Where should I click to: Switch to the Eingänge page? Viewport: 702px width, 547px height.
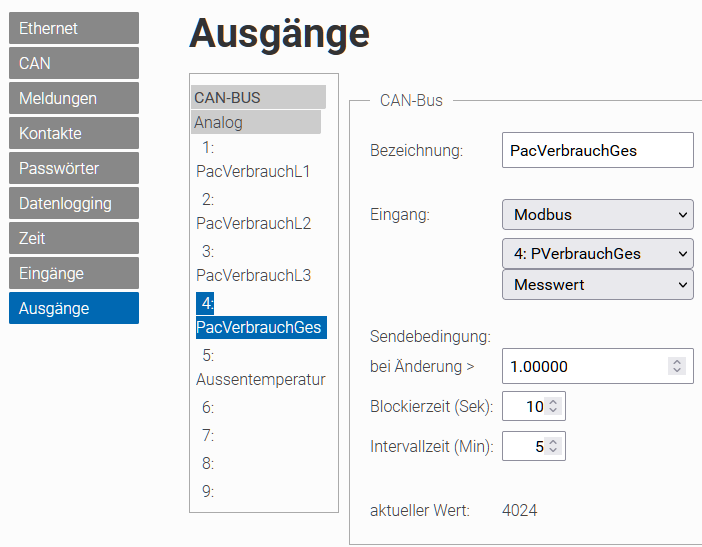tap(74, 273)
